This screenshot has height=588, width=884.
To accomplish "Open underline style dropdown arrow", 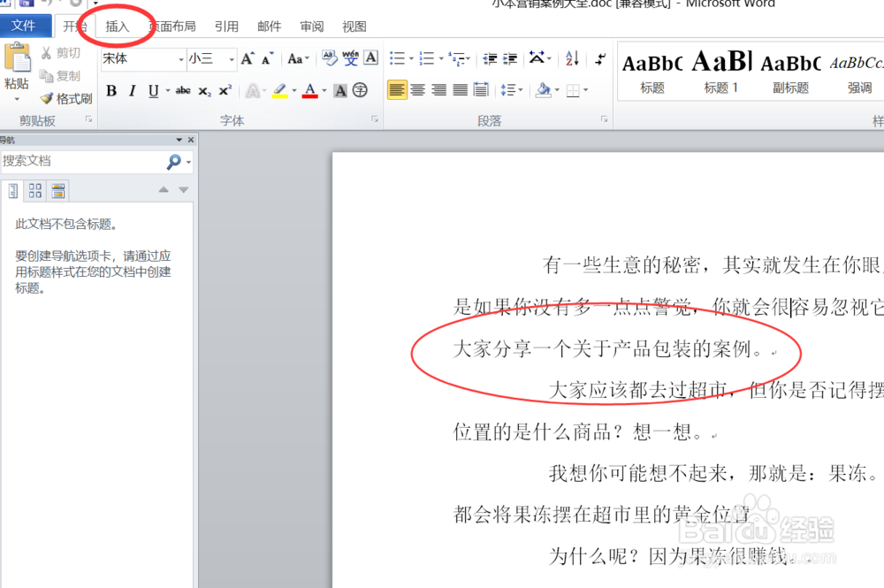I will pyautogui.click(x=167, y=91).
